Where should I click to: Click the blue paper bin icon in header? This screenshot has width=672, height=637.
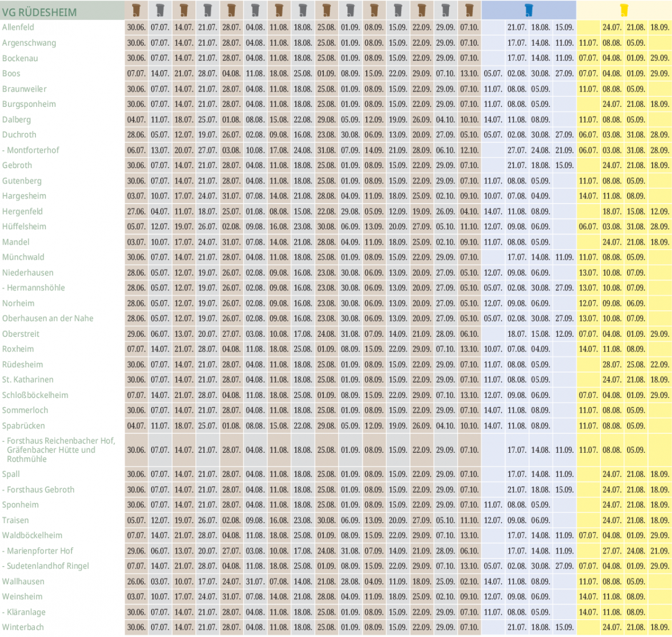click(529, 10)
